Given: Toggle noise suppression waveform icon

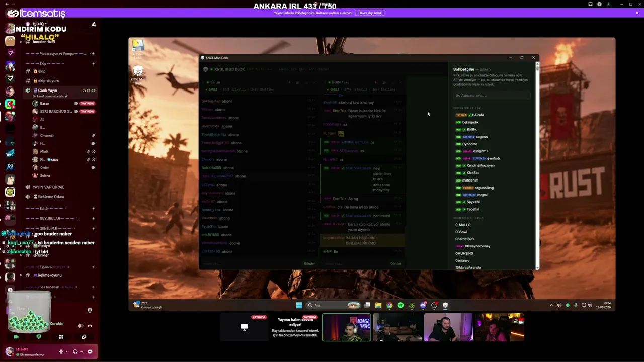Looking at the screenshot, I should 80,326.
